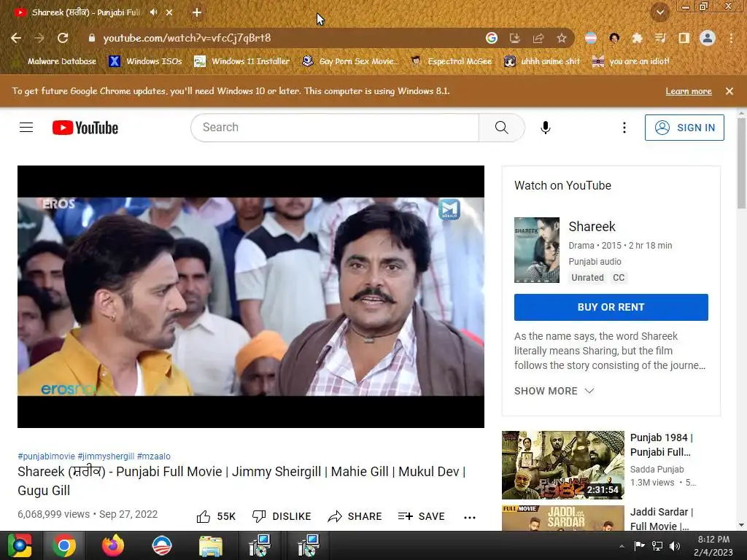Open File Explorer from taskbar
The width and height of the screenshot is (747, 560).
[211, 545]
